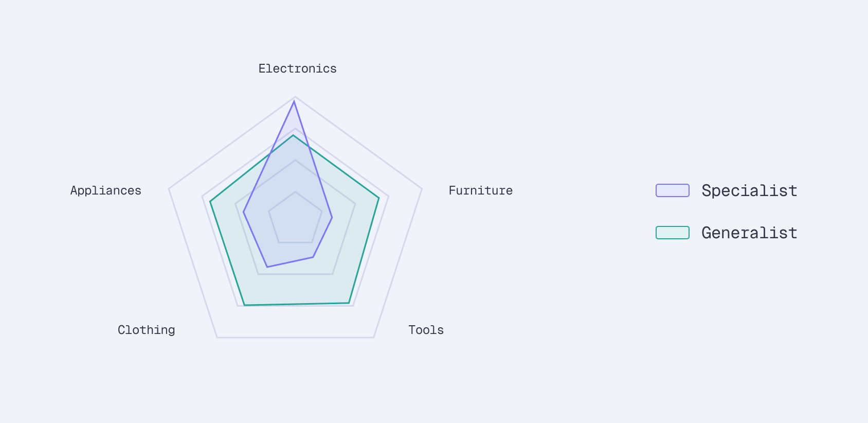Select the Generalist data point on Appliances axis
This screenshot has width=868, height=423.
210,201
